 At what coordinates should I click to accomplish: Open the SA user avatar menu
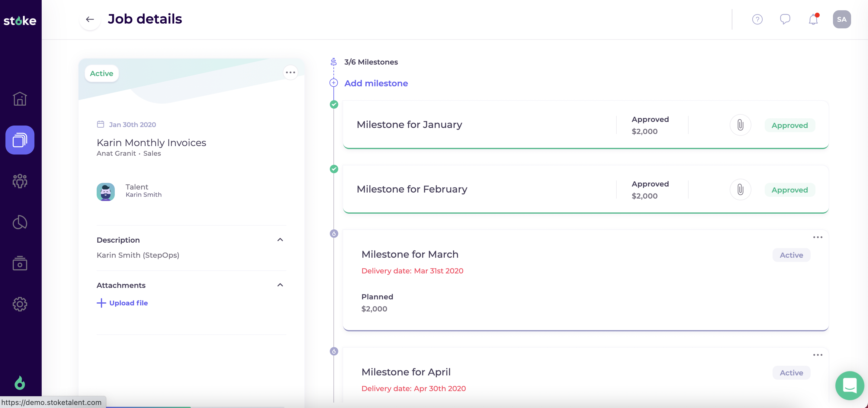841,20
